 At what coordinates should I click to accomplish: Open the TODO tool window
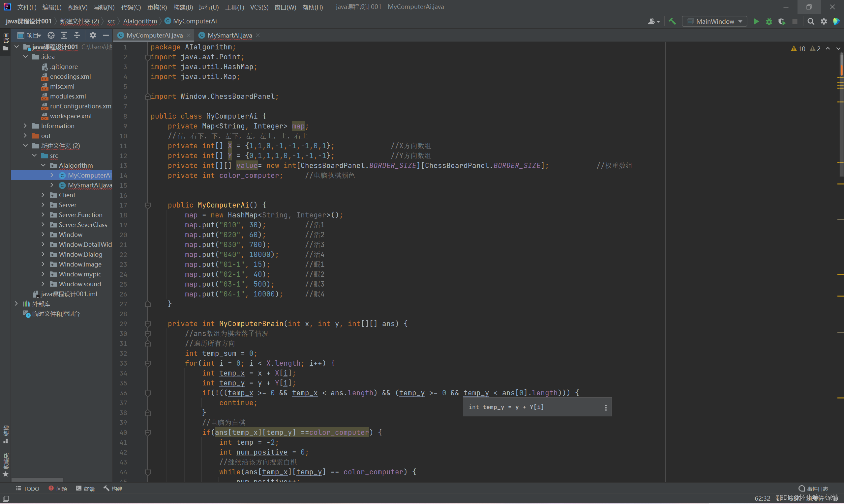coord(28,489)
